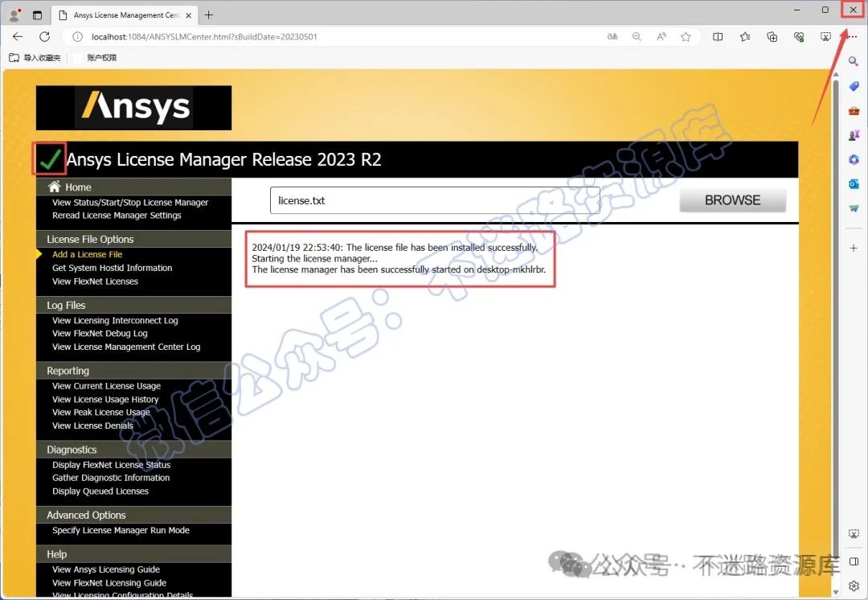Open View FlexNet Debug Log
Viewport: 868px width, 600px height.
click(x=100, y=334)
